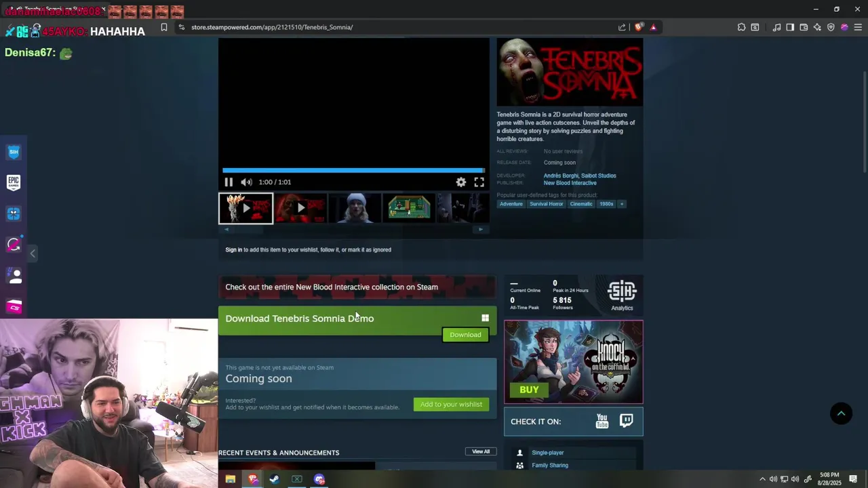
Task: Click the 1980s tag
Action: click(x=606, y=204)
